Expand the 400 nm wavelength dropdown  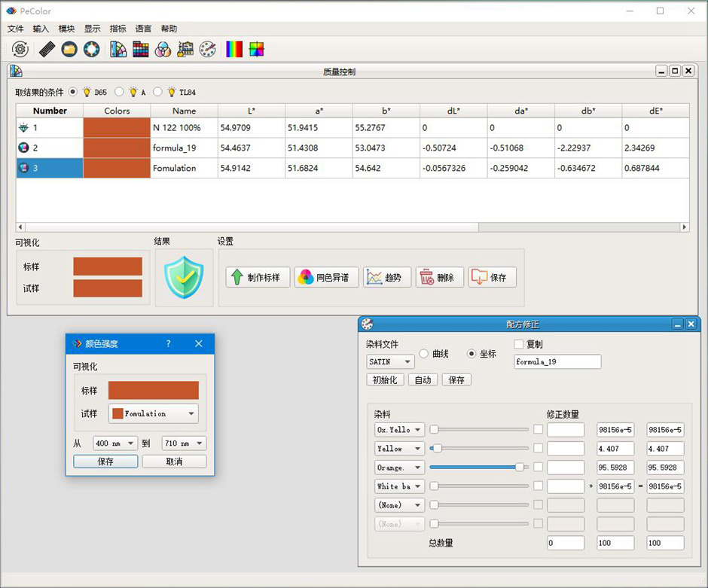[115, 444]
